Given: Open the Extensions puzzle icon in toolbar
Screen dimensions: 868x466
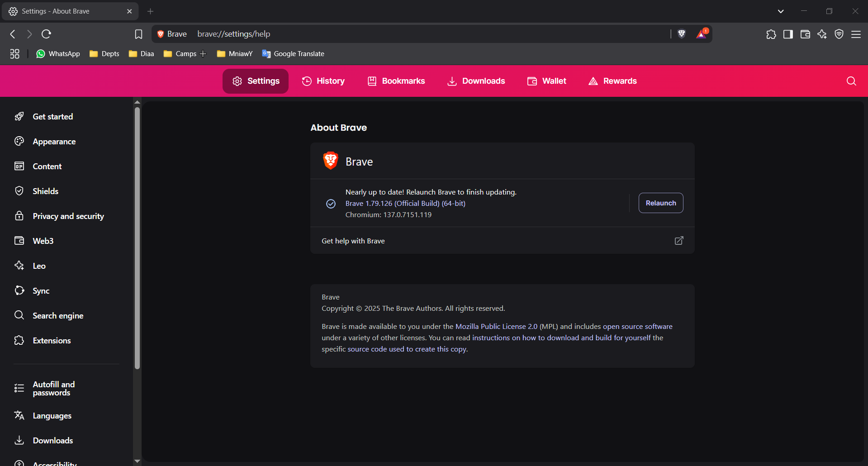Looking at the screenshot, I should [x=771, y=34].
